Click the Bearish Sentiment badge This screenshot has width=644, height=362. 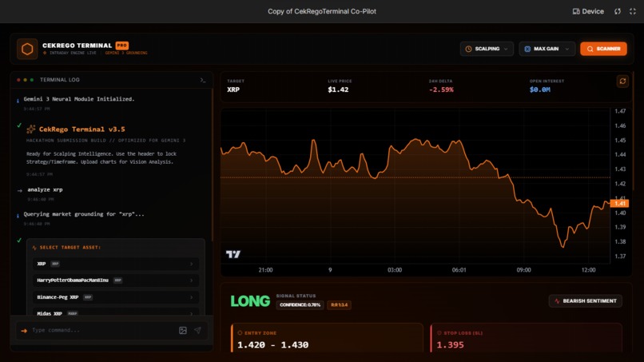pos(585,301)
